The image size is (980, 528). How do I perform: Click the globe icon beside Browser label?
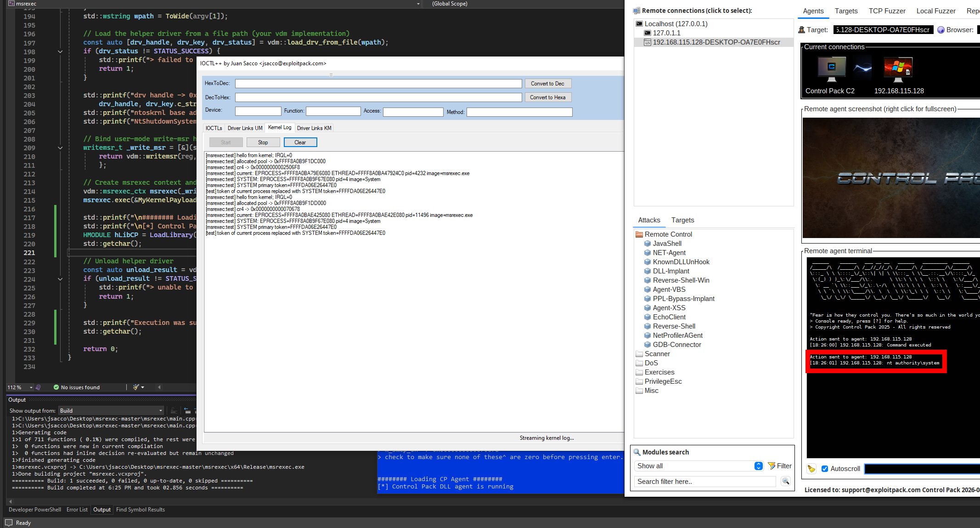pyautogui.click(x=941, y=29)
